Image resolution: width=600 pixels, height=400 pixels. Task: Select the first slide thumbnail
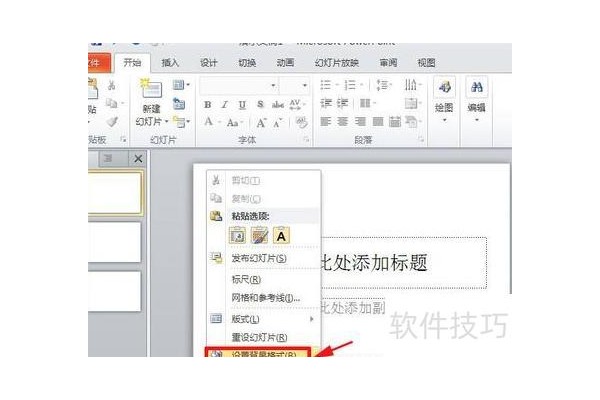115,192
